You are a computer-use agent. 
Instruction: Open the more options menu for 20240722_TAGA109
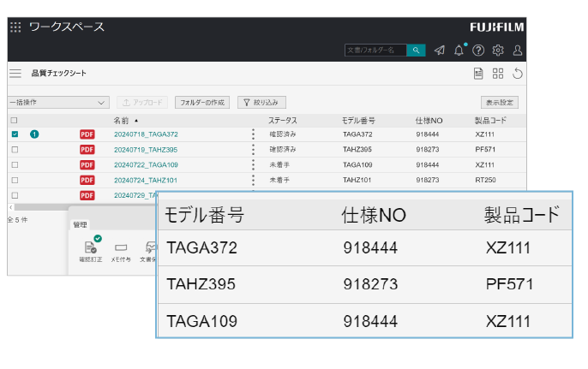[253, 165]
